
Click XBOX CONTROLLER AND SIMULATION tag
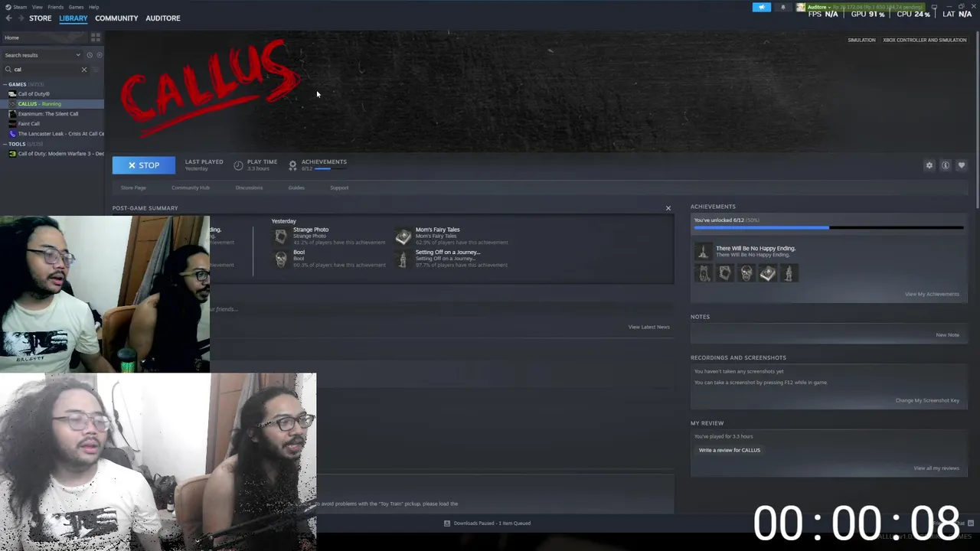[925, 40]
